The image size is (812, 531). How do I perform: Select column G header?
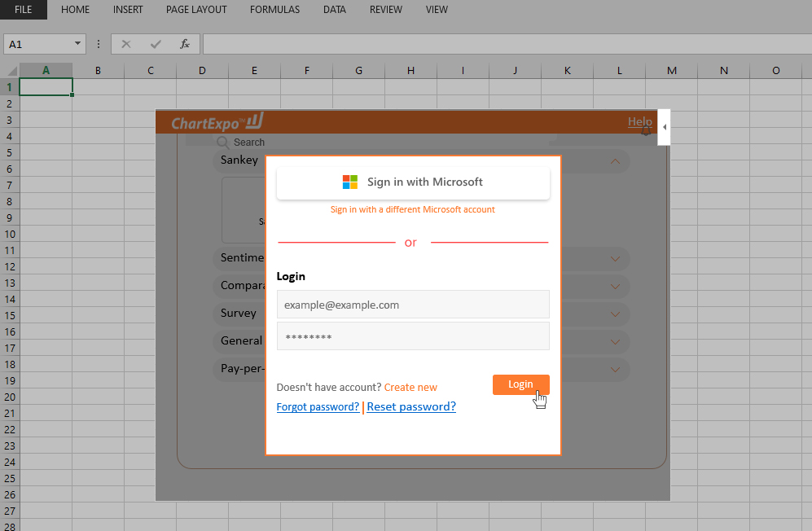[359, 71]
